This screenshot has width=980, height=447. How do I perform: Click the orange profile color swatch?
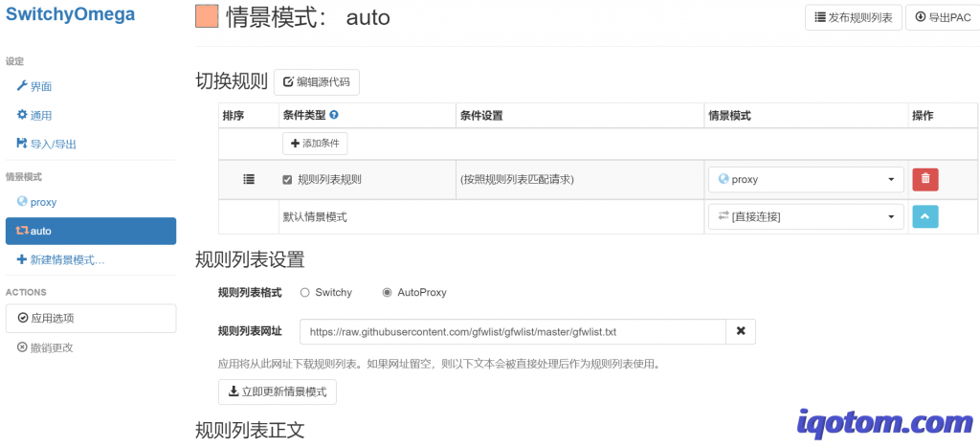click(x=207, y=17)
